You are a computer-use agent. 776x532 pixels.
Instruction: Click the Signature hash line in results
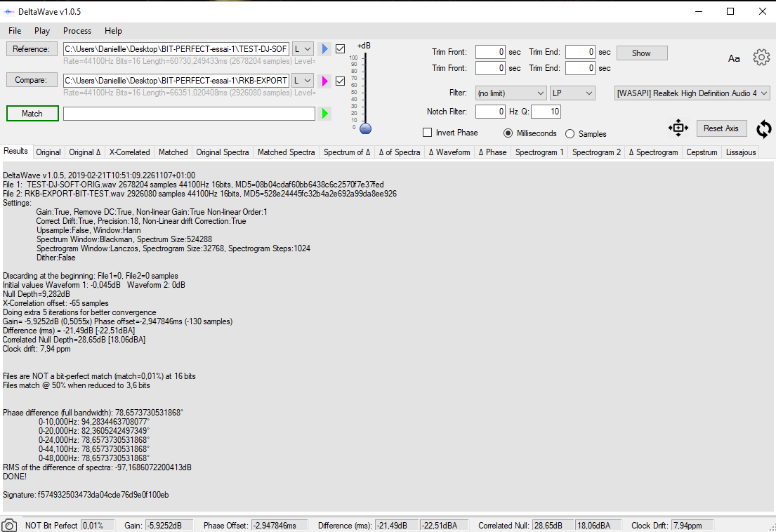click(86, 494)
